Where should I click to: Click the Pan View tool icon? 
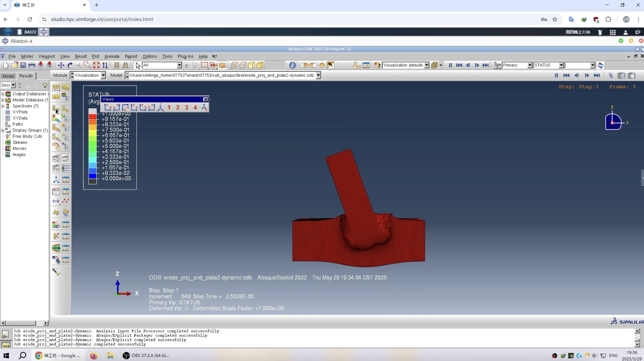pyautogui.click(x=61, y=65)
